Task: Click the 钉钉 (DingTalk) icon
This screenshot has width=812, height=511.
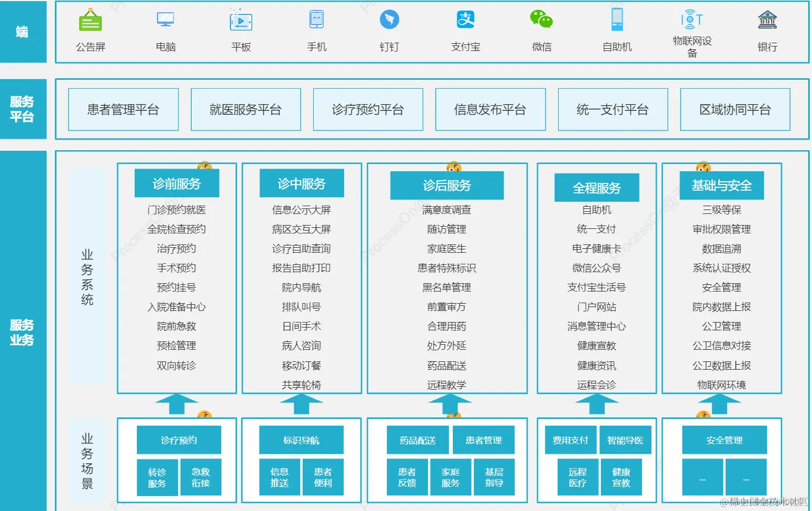Action: click(x=390, y=19)
